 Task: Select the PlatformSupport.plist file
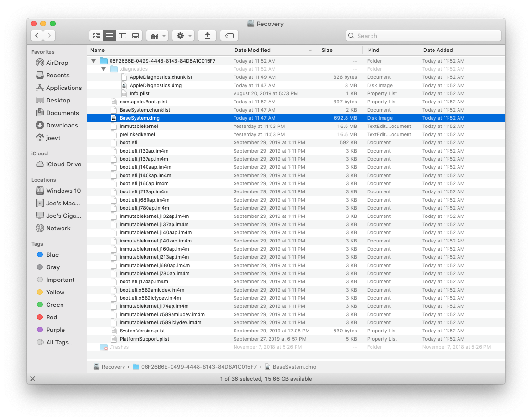coord(296,339)
